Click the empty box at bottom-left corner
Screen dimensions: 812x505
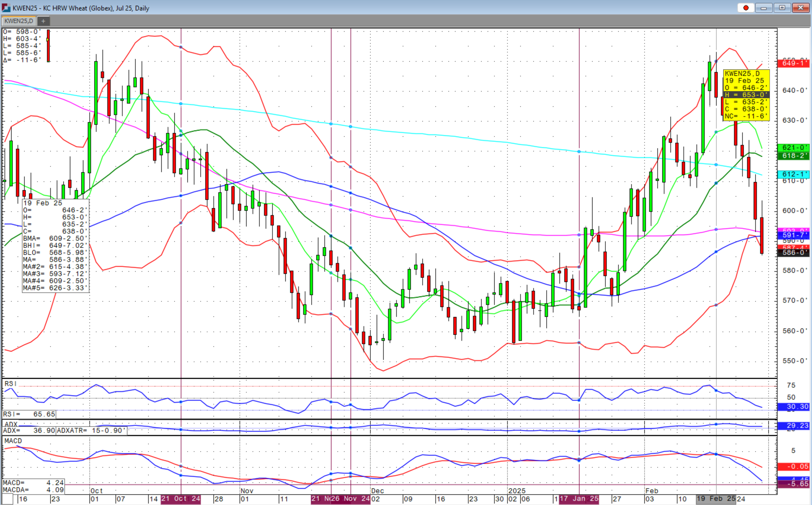point(7,499)
